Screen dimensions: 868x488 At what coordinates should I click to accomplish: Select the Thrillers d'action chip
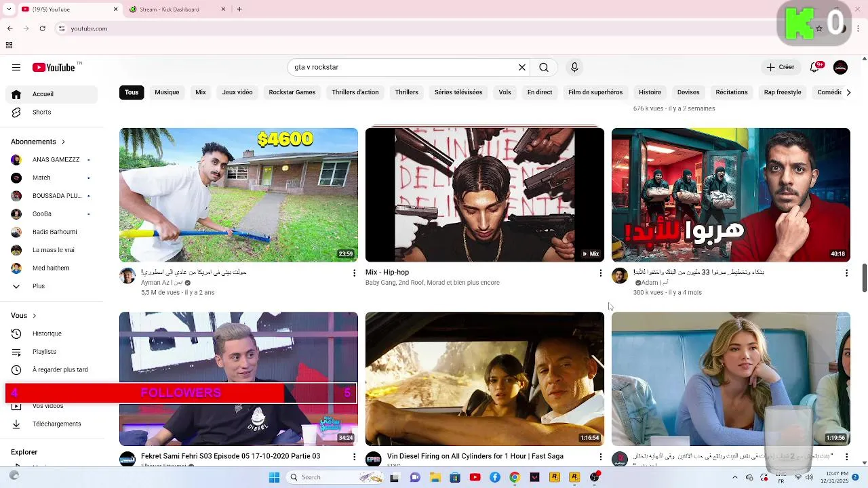point(355,92)
